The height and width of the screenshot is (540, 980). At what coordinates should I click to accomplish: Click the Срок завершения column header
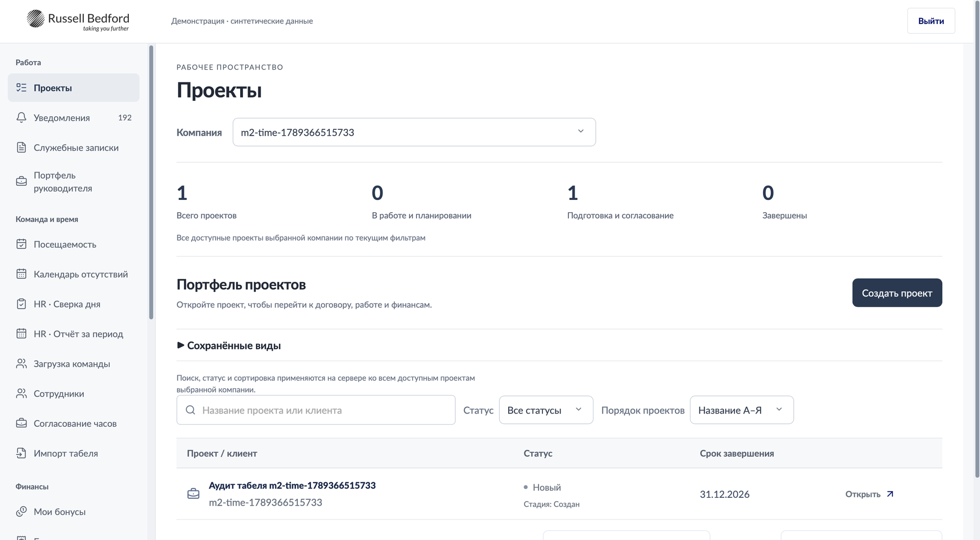point(736,453)
